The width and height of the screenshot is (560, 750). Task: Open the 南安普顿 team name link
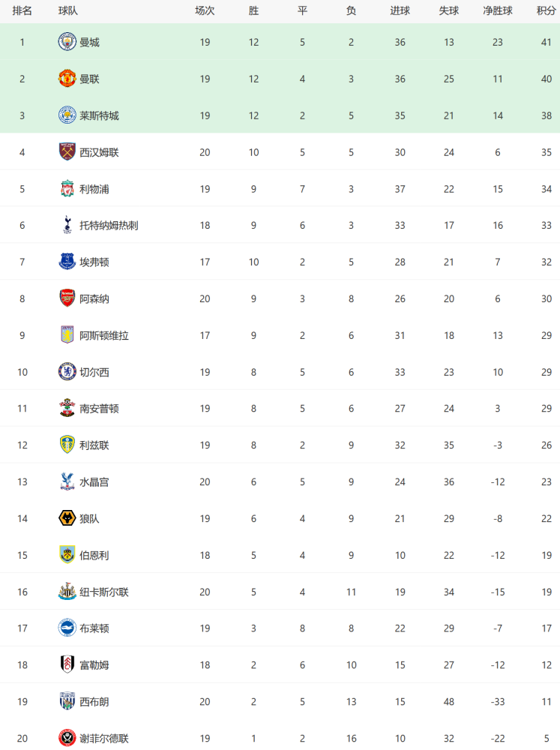tap(99, 409)
